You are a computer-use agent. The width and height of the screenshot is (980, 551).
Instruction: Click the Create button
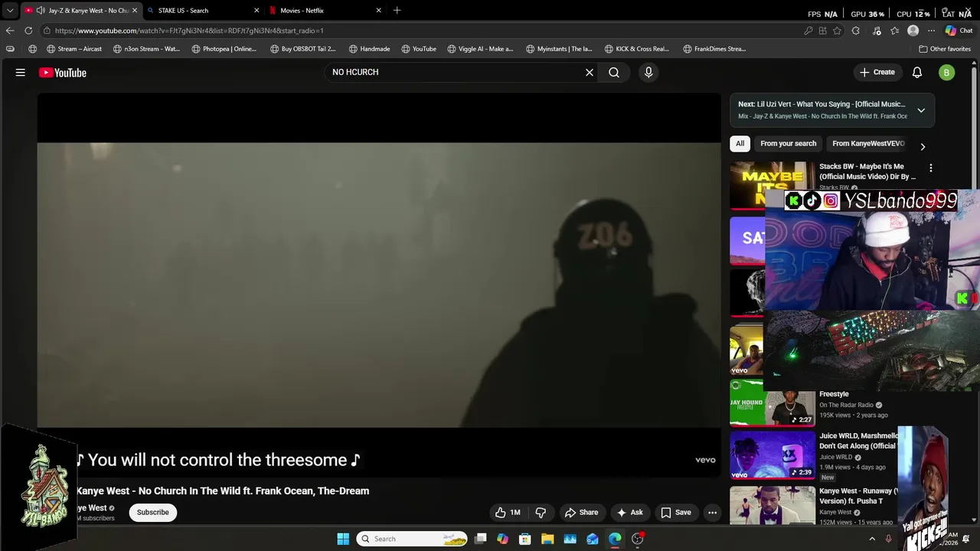[877, 73]
